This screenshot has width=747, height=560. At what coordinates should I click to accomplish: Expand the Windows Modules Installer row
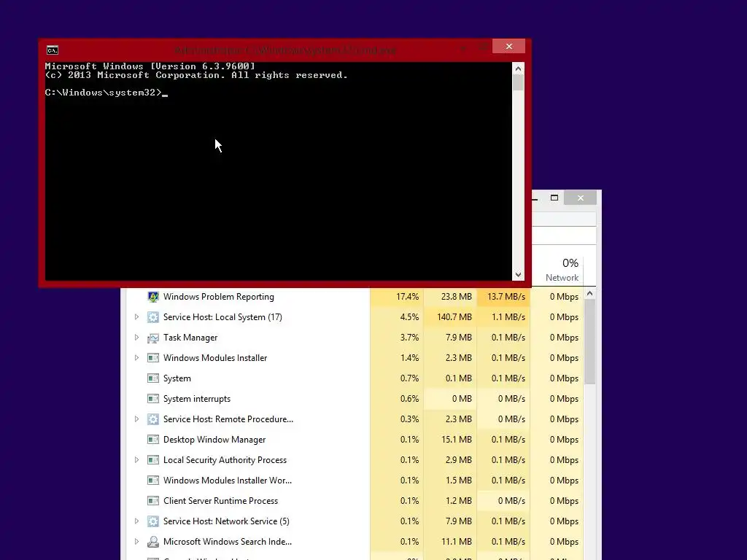click(x=136, y=358)
